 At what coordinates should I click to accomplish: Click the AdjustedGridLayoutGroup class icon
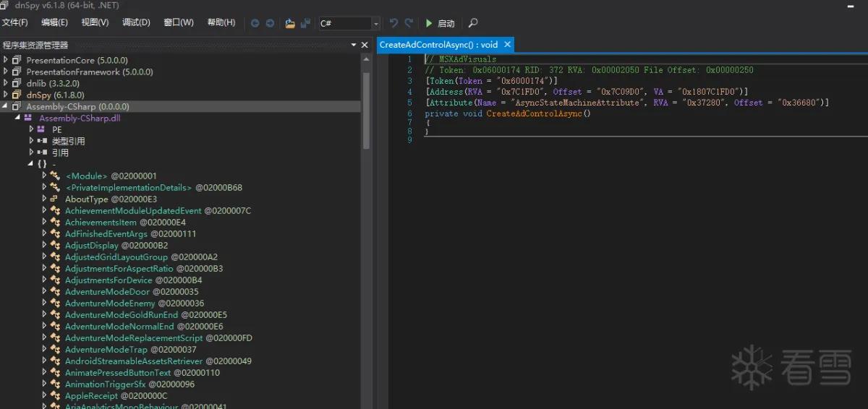(x=56, y=257)
